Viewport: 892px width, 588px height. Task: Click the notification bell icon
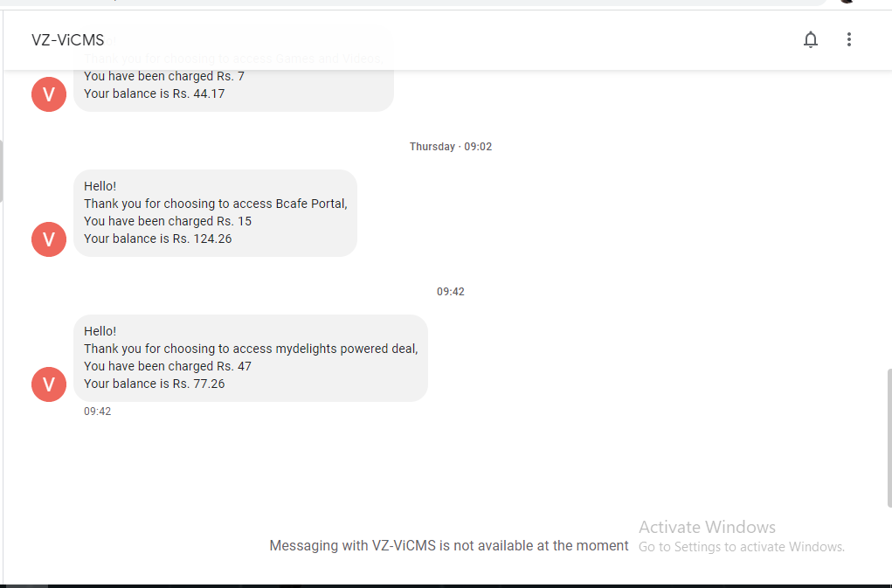[810, 39]
